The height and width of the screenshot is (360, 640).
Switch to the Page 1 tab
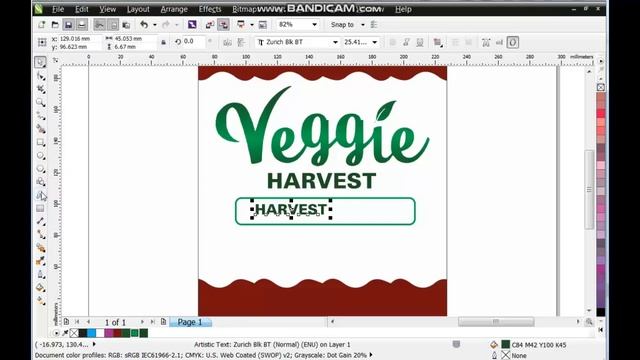[190, 322]
